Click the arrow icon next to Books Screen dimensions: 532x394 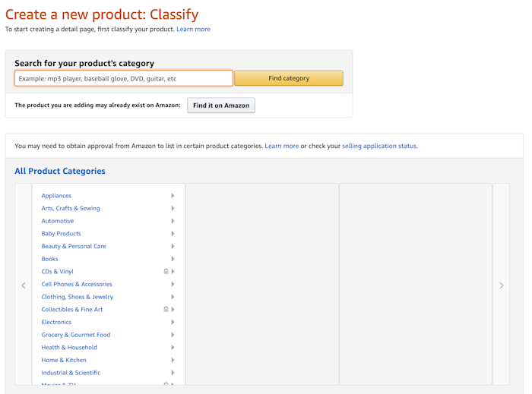click(x=173, y=259)
